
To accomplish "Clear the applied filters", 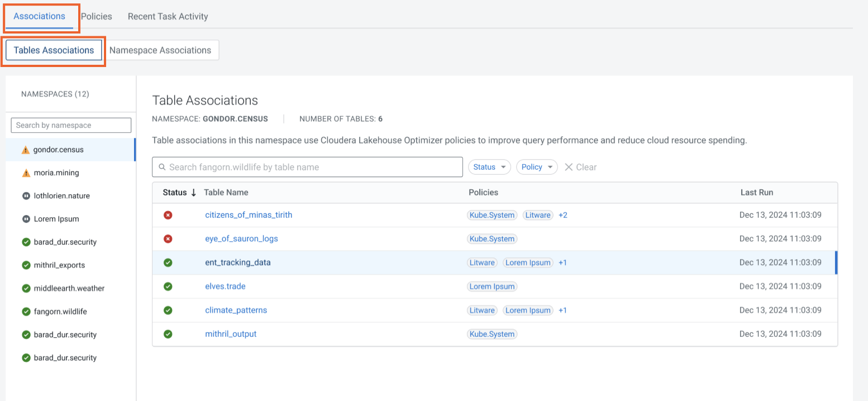I will (580, 167).
